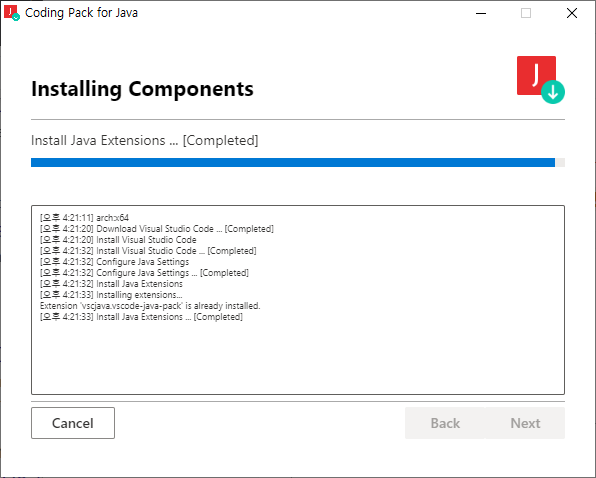Click the blue installation progress bar
This screenshot has height=478, width=596.
(298, 163)
